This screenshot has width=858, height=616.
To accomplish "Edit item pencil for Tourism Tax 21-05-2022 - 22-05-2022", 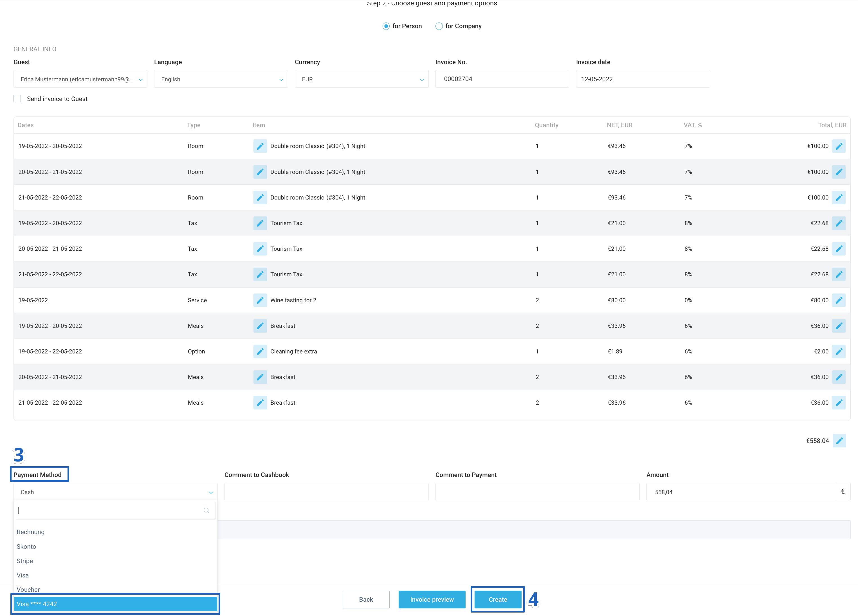I will coord(260,274).
